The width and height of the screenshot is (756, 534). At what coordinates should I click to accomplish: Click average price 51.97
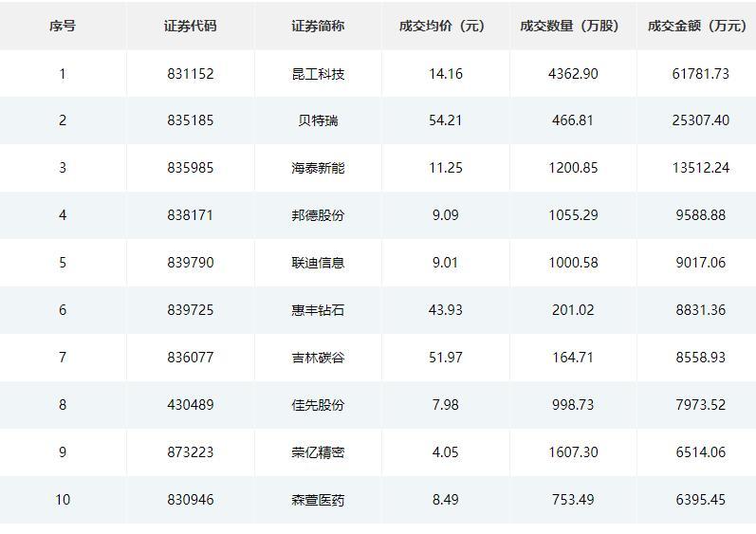click(446, 358)
